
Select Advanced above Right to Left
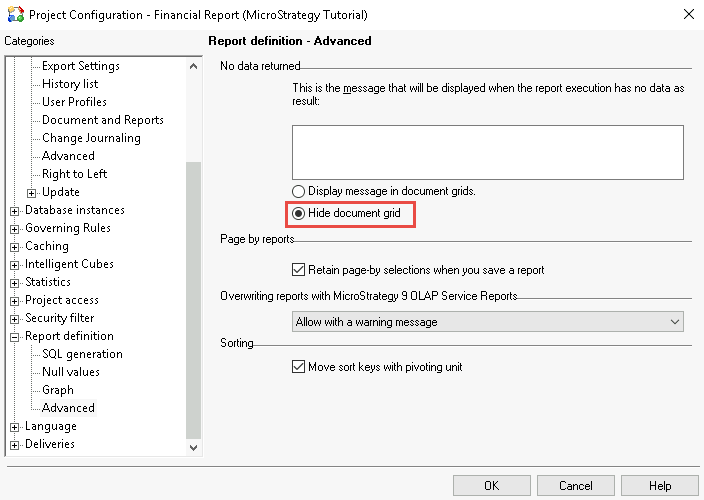click(68, 156)
